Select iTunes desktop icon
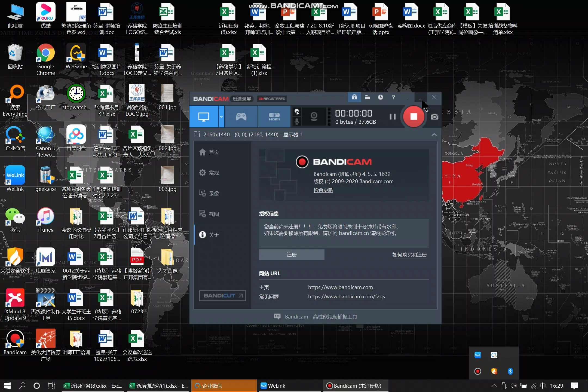The height and width of the screenshot is (392, 588). (x=45, y=220)
